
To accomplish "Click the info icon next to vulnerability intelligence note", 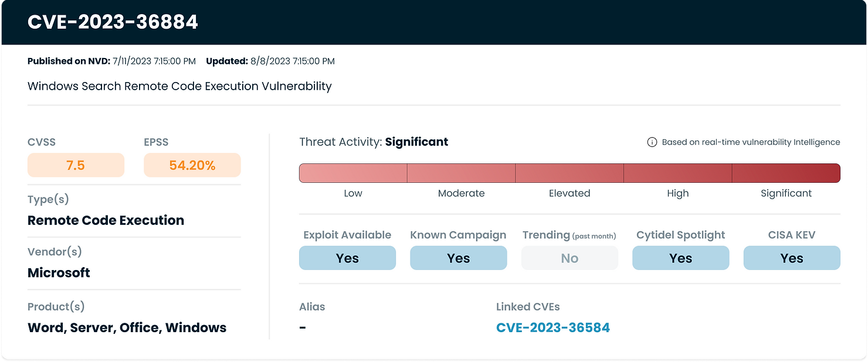I will pos(652,142).
